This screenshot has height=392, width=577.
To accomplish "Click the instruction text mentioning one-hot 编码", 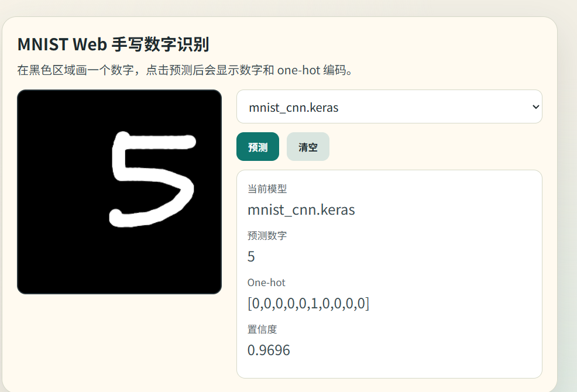I will pyautogui.click(x=185, y=70).
